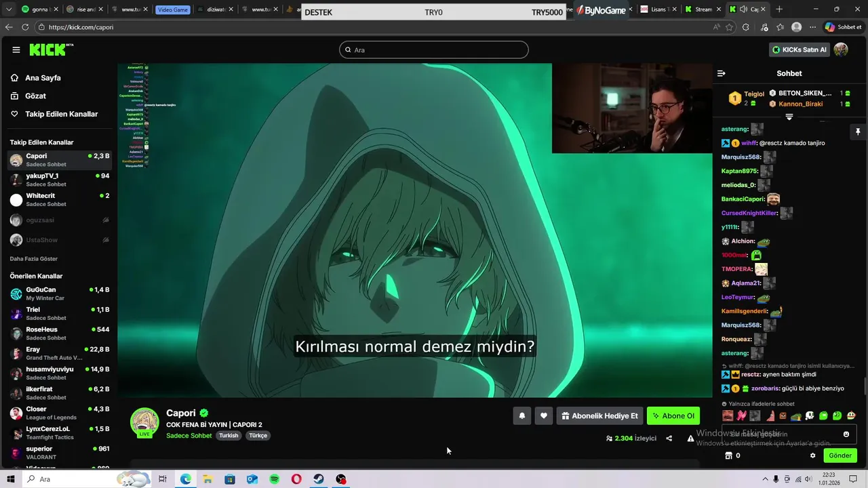Viewport: 868px width, 488px height.
Task: Click username zorobaris in chat
Action: [765, 388]
